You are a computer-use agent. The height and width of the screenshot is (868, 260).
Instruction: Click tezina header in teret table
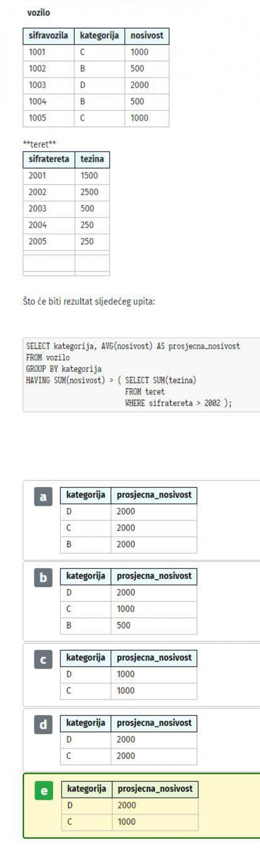[x=92, y=159]
